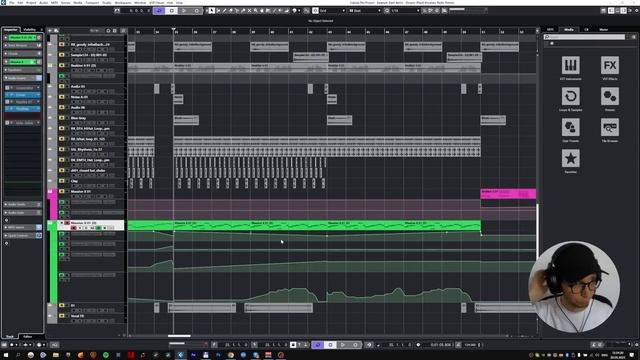Click the Media rack search field
Image resolution: width=640 pixels, height=360 pixels.
[584, 37]
